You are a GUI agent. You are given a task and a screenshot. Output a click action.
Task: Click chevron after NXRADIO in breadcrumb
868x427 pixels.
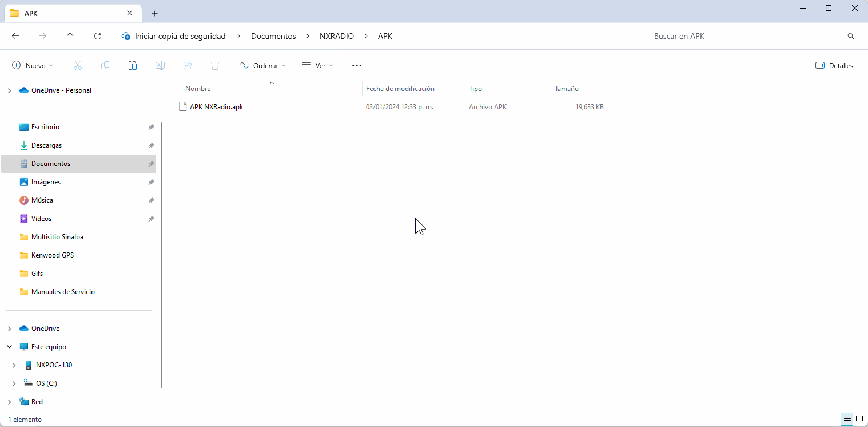click(366, 36)
